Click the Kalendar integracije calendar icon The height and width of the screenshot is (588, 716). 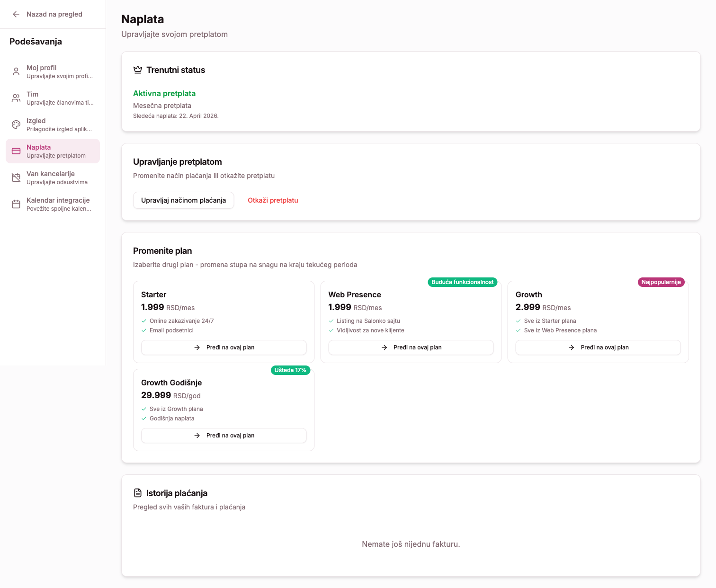click(16, 204)
